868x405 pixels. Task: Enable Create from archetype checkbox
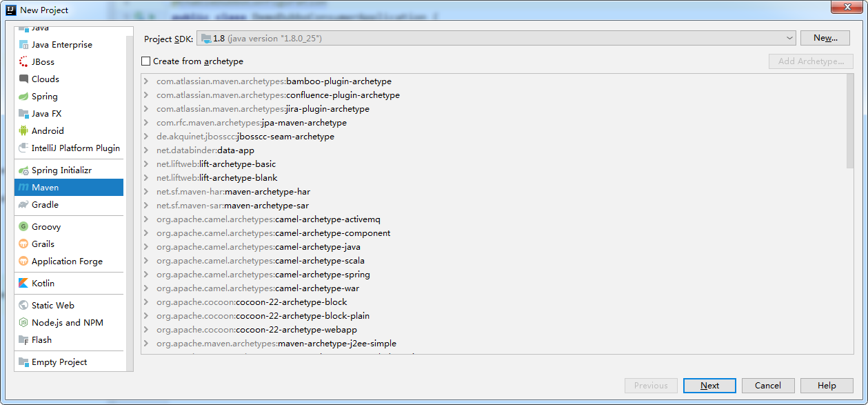pos(145,61)
